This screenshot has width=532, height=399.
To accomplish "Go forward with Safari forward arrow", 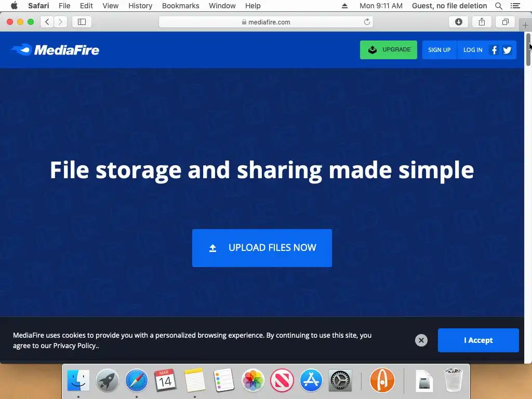I will pyautogui.click(x=60, y=22).
